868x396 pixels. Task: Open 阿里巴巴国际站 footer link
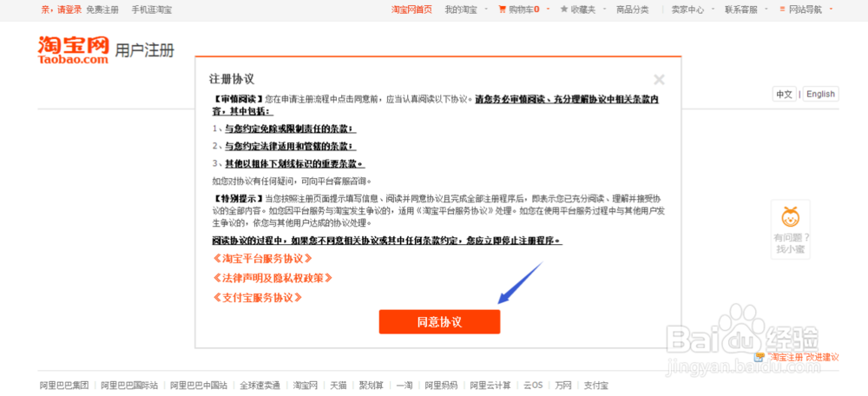coord(129,385)
